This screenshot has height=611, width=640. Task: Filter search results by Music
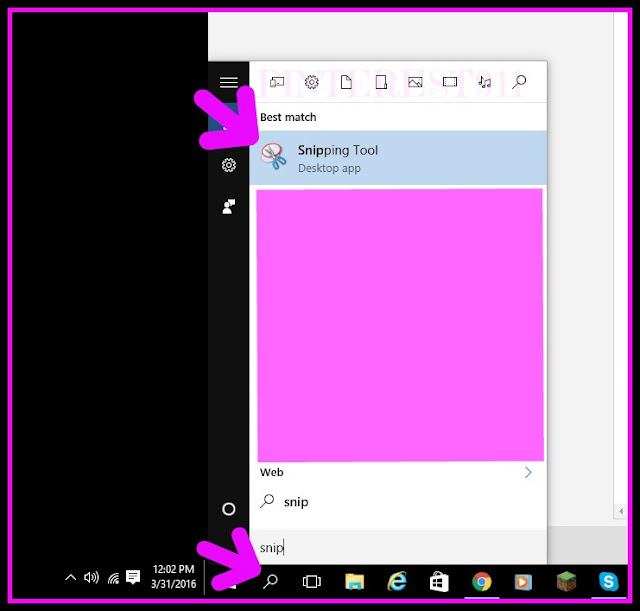pos(484,82)
